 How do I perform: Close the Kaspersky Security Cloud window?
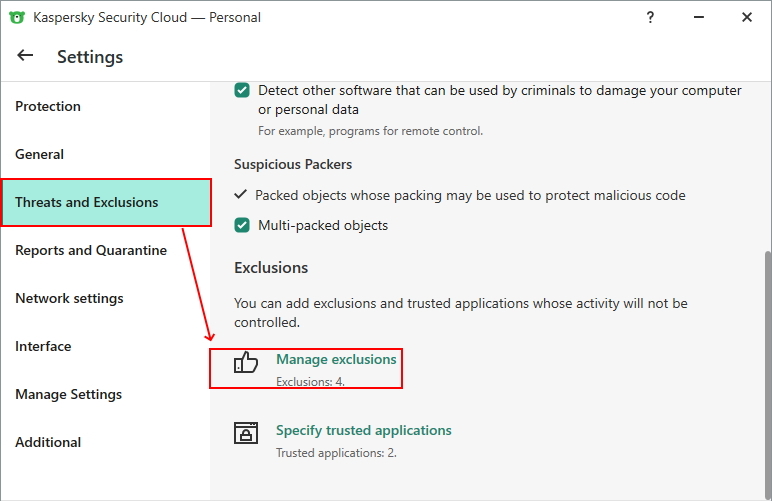pyautogui.click(x=747, y=17)
